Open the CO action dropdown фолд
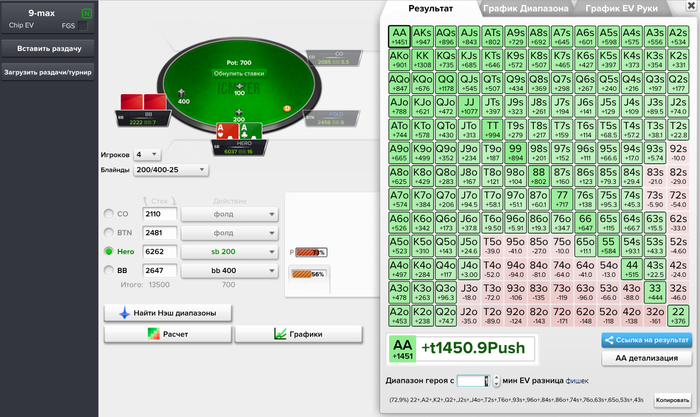The width and height of the screenshot is (700, 417). point(229,214)
